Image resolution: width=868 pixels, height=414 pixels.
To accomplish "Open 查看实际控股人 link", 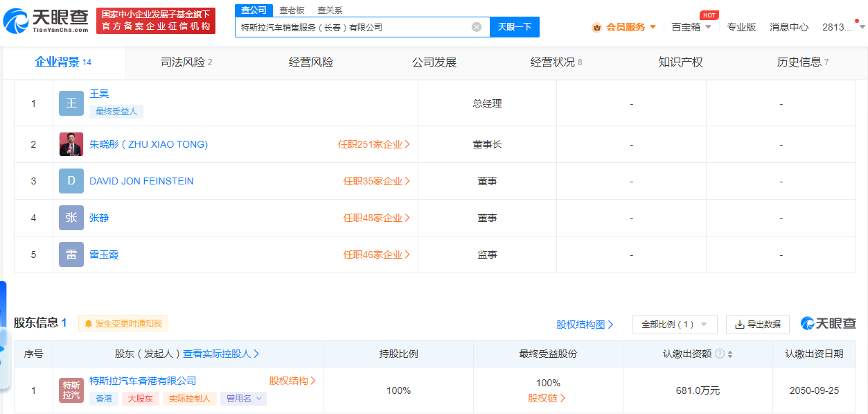I will [x=222, y=354].
